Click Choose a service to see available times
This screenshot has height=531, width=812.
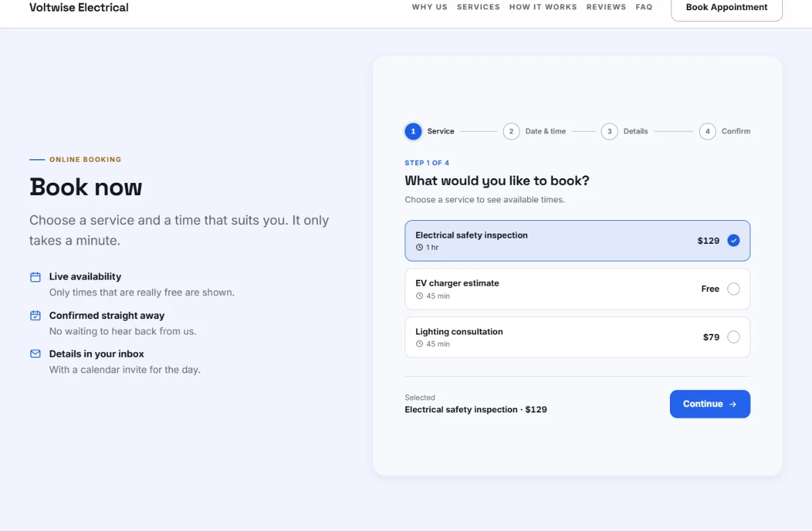484,200
